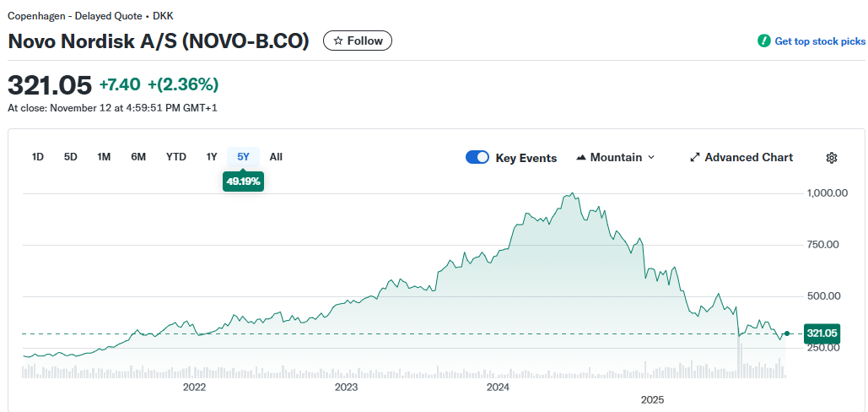The width and height of the screenshot is (868, 412).
Task: Click the 321.05 price tag on axis
Action: click(x=822, y=333)
